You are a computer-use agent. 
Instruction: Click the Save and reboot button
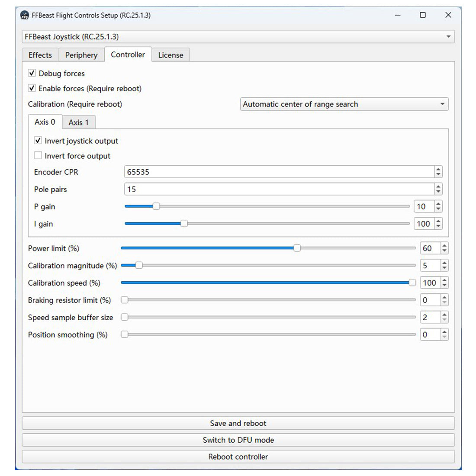click(x=238, y=423)
